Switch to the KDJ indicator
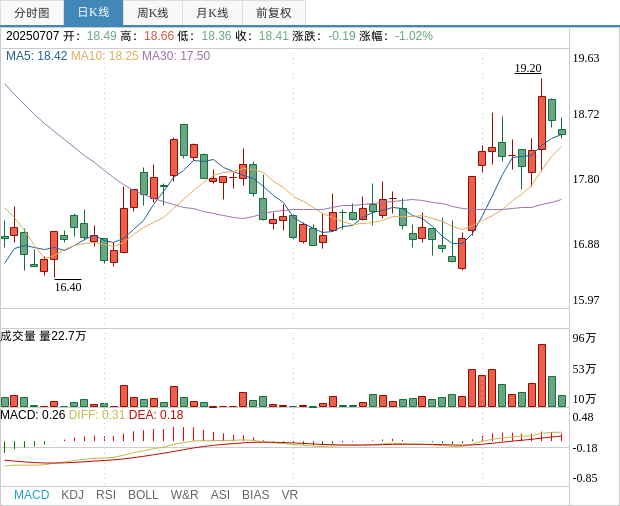The width and height of the screenshot is (620, 506). point(72,495)
